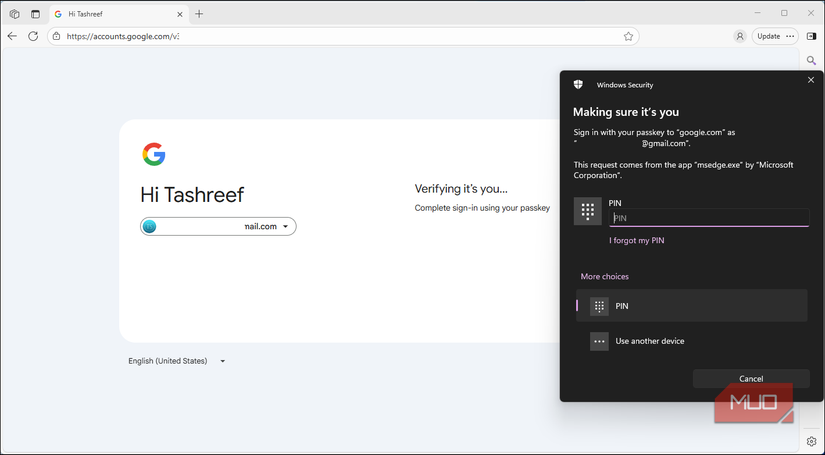
Task: Choose PIN under More choices
Action: [x=691, y=306]
